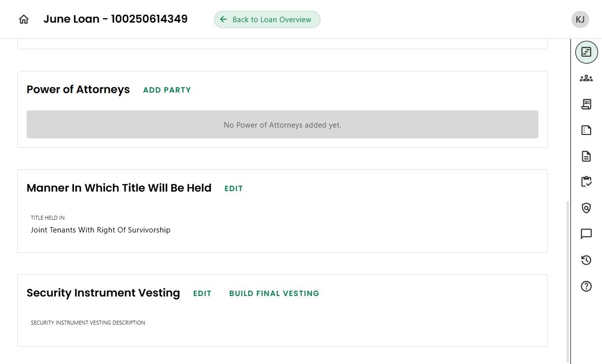Open the KJ user avatar menu
602x364 pixels.
click(x=580, y=20)
